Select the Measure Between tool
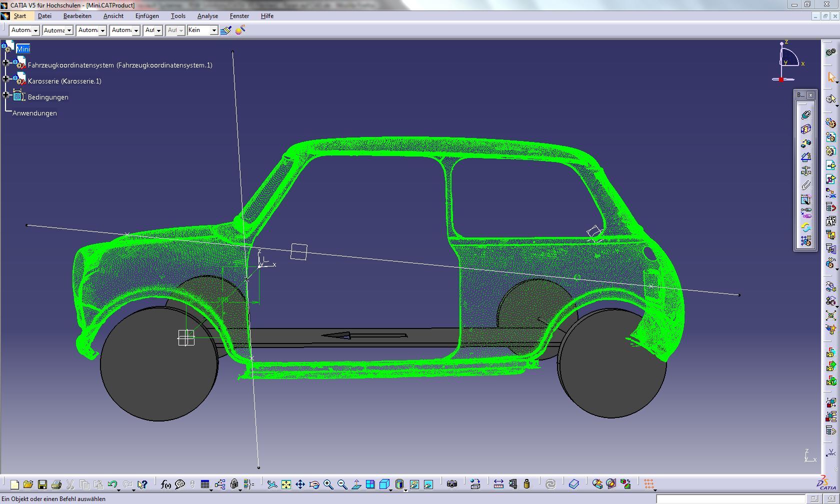This screenshot has width=840, height=504. coord(498,484)
